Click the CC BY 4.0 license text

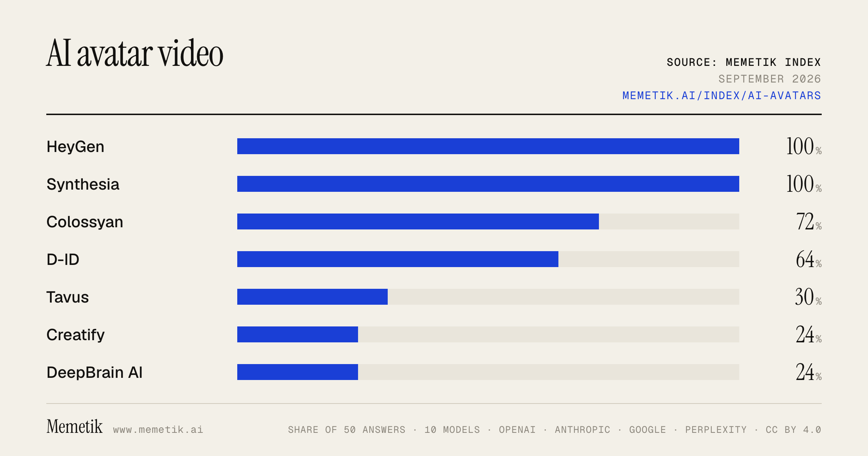[793, 430]
